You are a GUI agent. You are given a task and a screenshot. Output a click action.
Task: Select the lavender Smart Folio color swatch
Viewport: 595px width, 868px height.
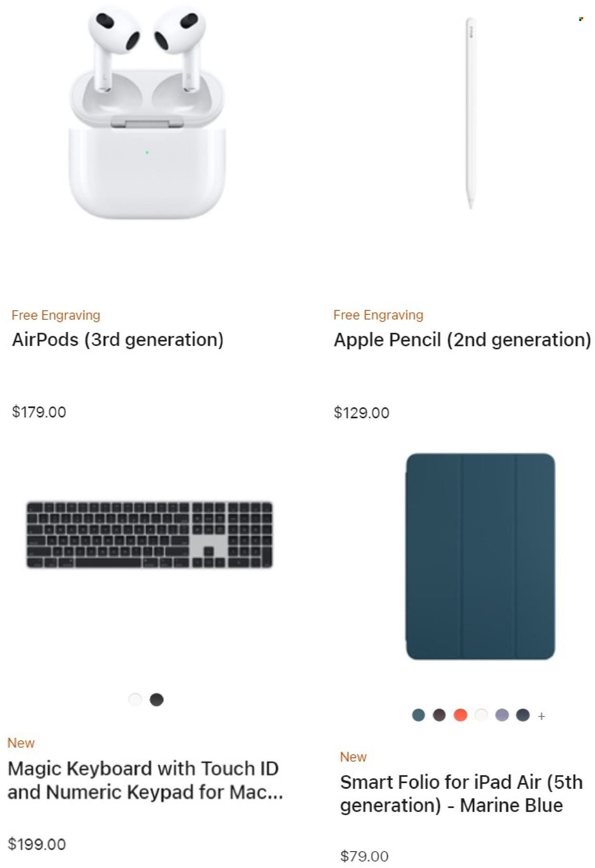point(502,715)
